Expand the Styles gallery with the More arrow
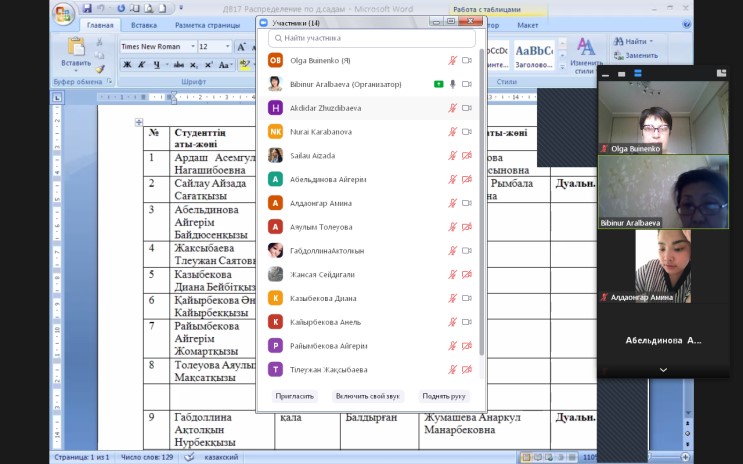The height and width of the screenshot is (464, 743). click(562, 66)
